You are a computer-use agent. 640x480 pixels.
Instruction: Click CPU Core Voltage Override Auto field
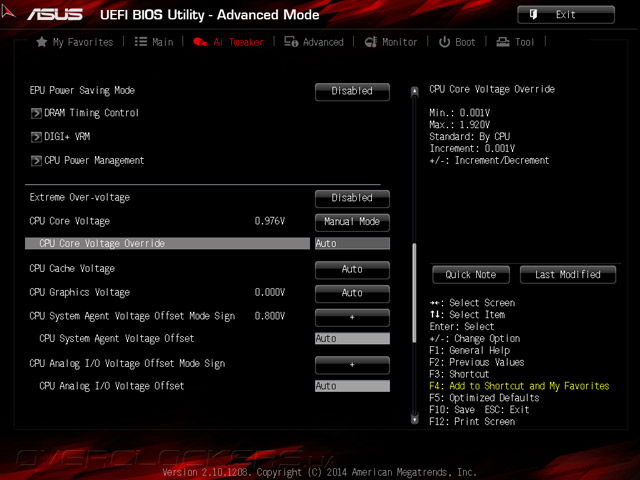(352, 244)
